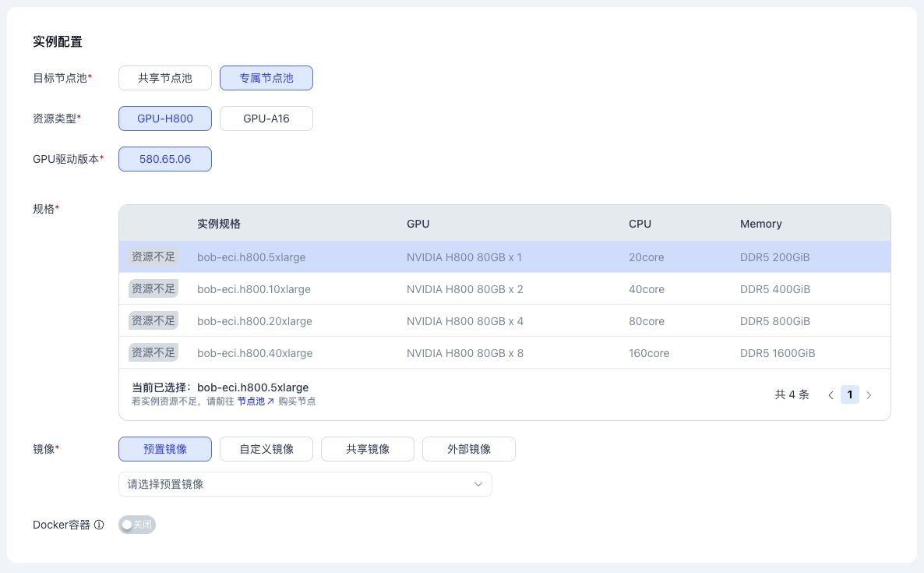Click the previous page arrow in pagination
Viewport: 924px width, 573px height.
point(831,395)
